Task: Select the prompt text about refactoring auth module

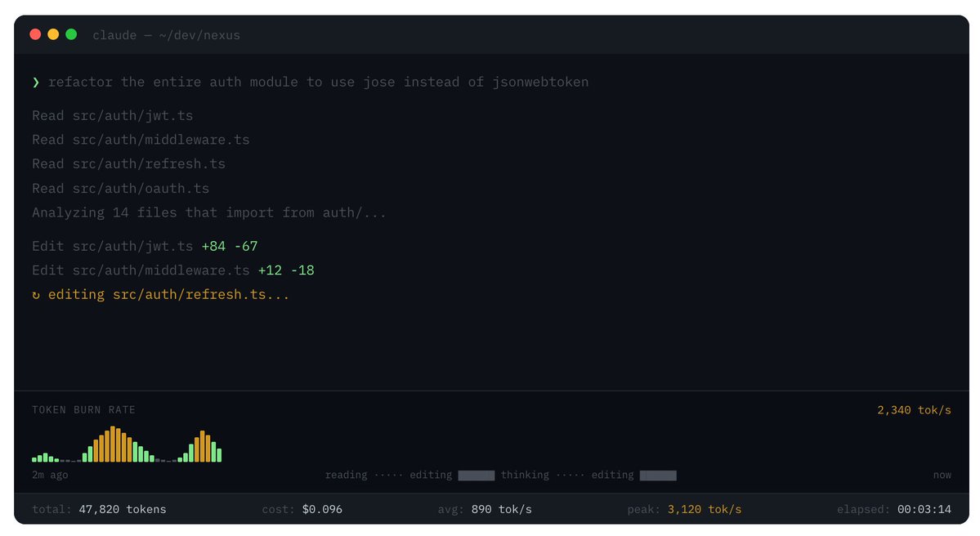Action: coord(318,82)
